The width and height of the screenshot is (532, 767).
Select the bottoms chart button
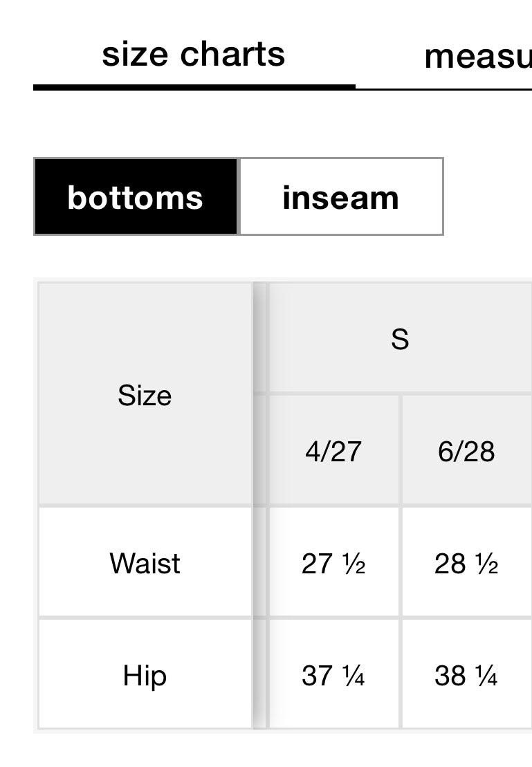tap(136, 196)
